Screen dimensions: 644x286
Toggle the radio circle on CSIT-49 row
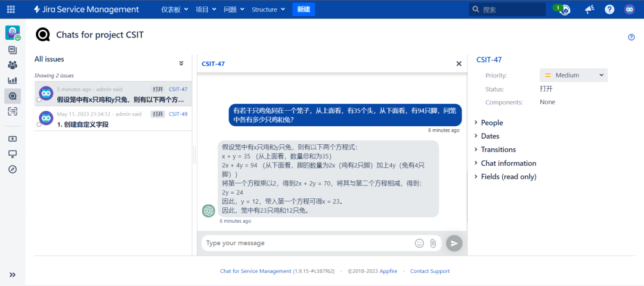tap(39, 125)
